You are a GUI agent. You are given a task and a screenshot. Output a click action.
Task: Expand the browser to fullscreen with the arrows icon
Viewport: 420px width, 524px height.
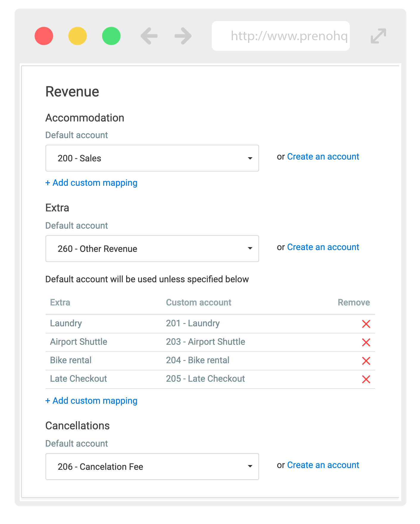point(378,36)
